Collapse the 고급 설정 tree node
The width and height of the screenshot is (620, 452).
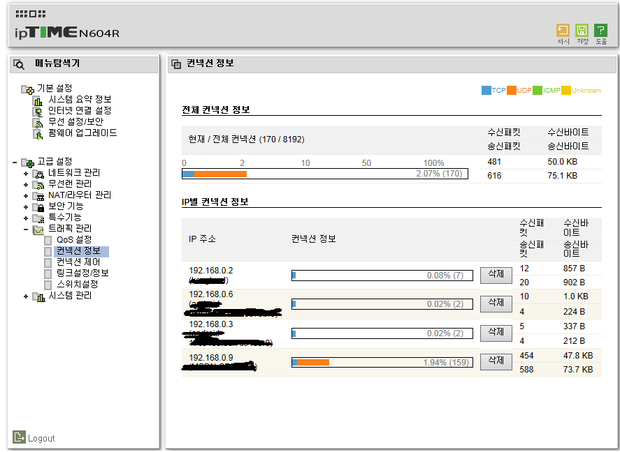coord(15,162)
